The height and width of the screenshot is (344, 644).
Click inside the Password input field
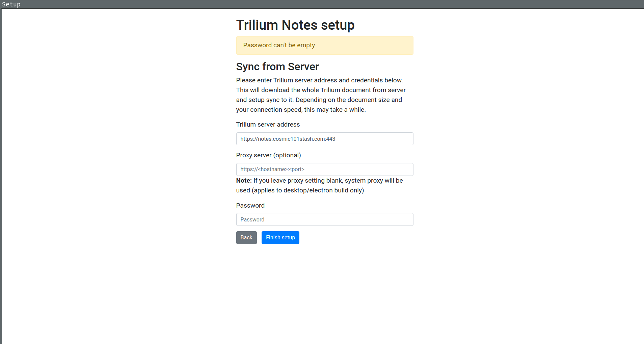click(324, 219)
